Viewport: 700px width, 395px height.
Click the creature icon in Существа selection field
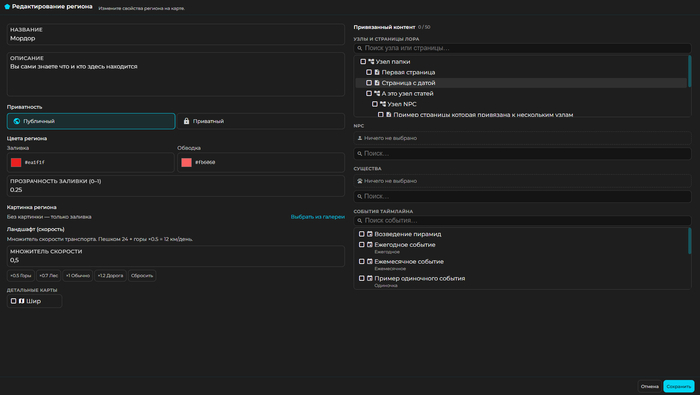[360, 181]
